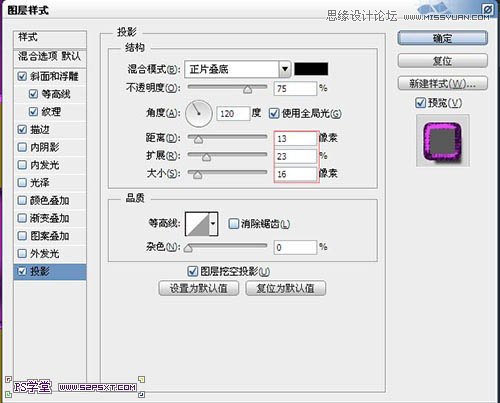Select 样式 in the style list

coord(50,39)
